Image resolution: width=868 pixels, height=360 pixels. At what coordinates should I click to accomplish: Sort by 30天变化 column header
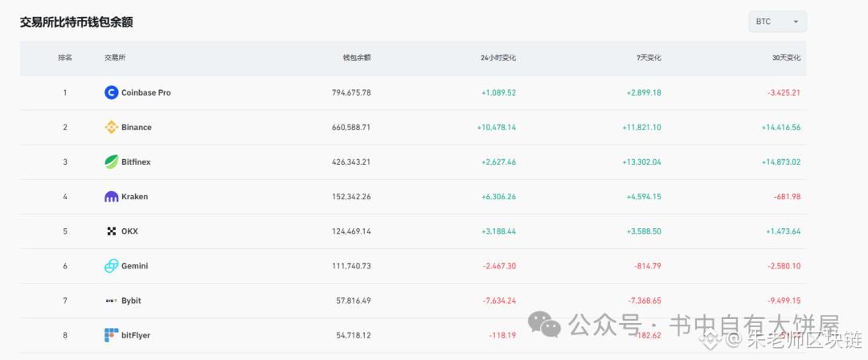tap(785, 58)
